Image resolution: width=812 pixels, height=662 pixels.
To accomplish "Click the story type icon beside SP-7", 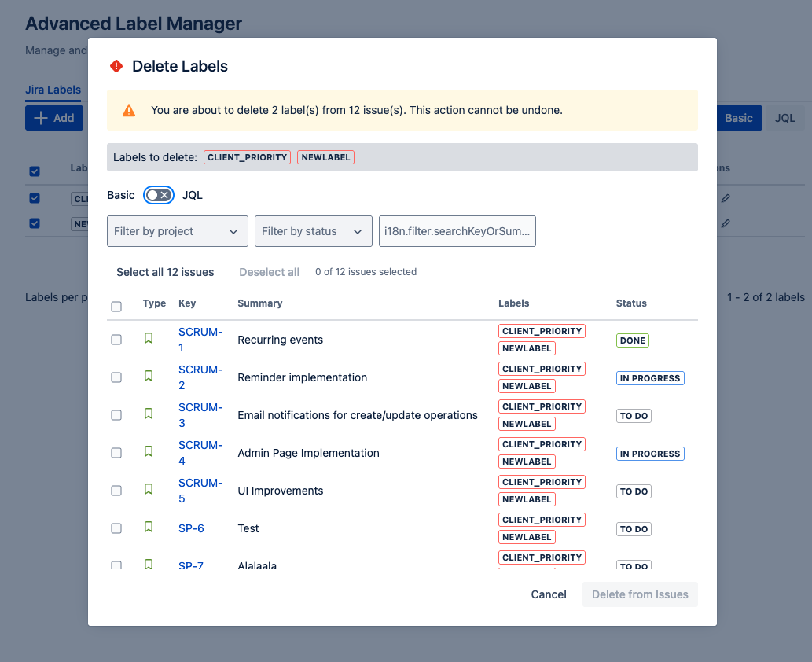I will point(149,565).
